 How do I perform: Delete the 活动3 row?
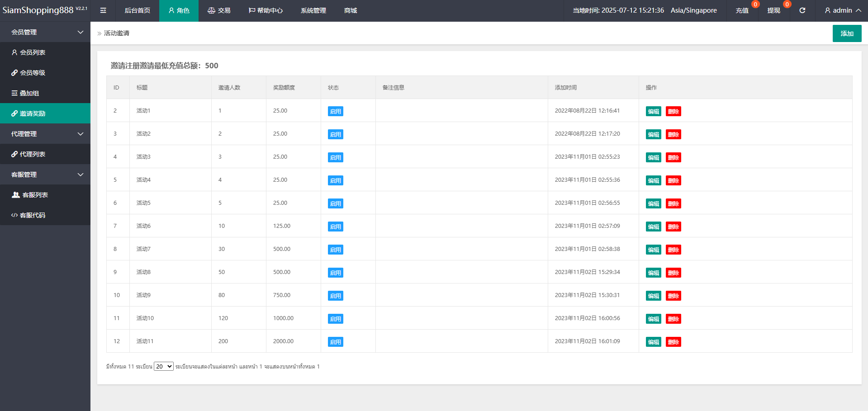click(673, 157)
